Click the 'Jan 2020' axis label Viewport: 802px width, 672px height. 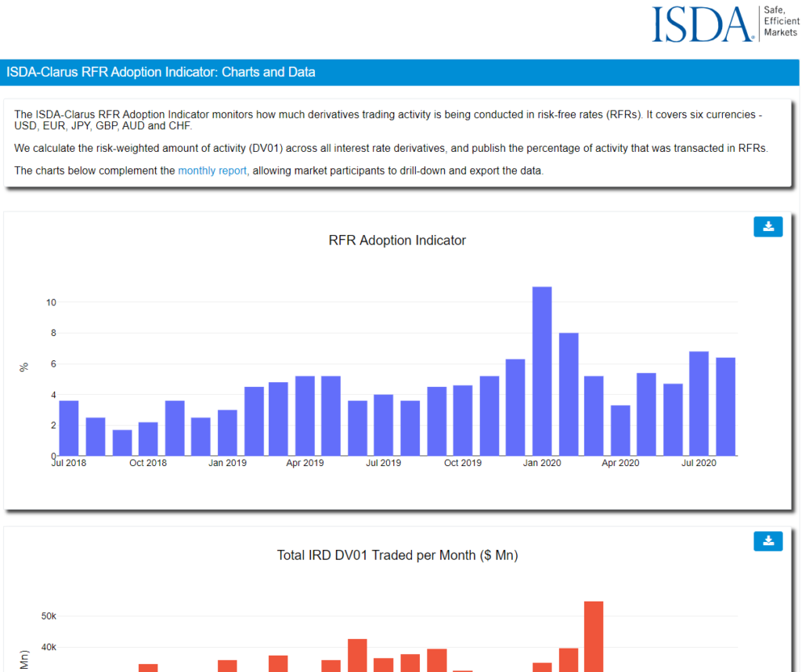point(542,463)
